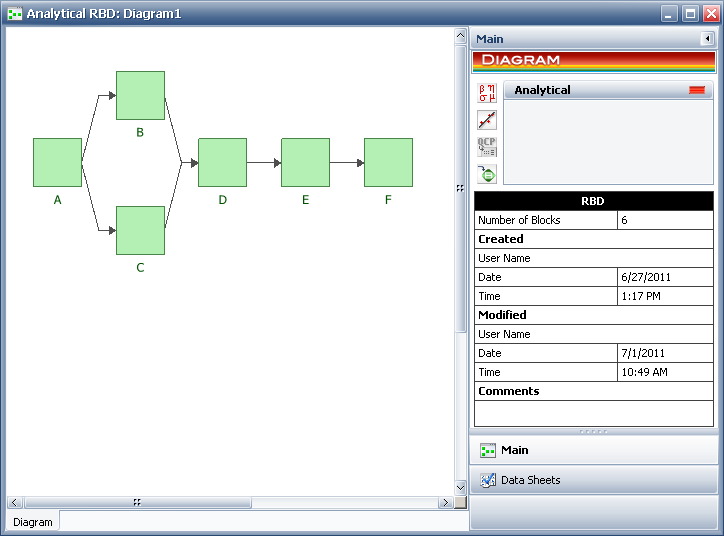Select block B in the diagram
Viewport: 724px width, 536px height.
(140, 95)
